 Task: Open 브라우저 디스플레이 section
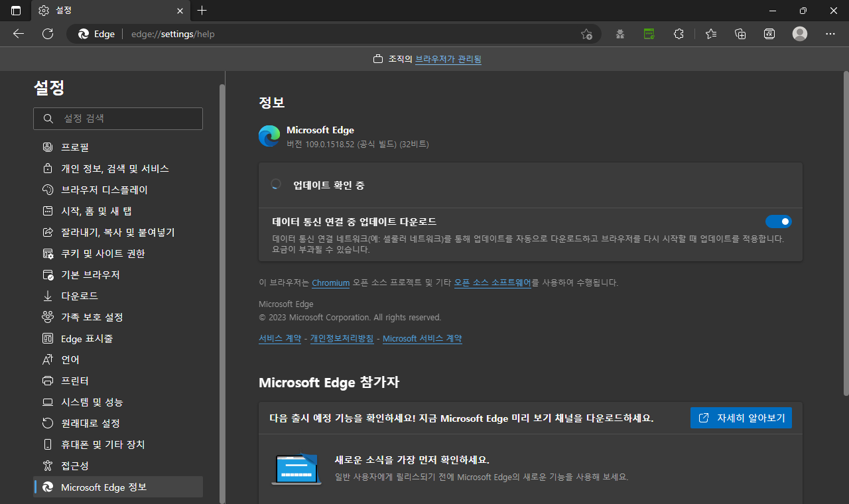click(x=118, y=190)
